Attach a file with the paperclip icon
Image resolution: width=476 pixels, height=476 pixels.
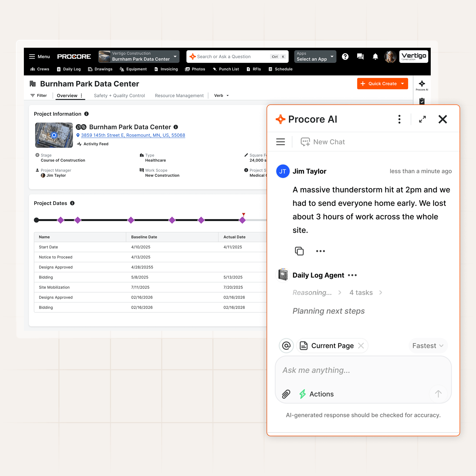pyautogui.click(x=286, y=394)
